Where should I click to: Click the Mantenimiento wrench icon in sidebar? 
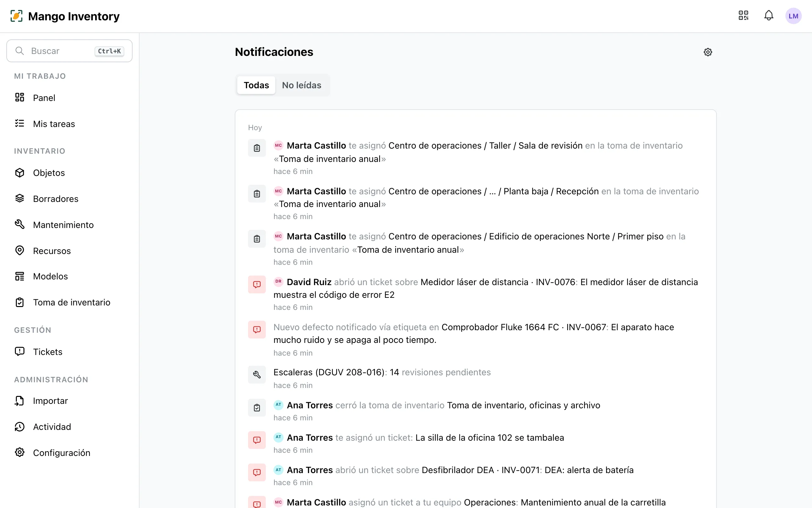[x=20, y=224]
